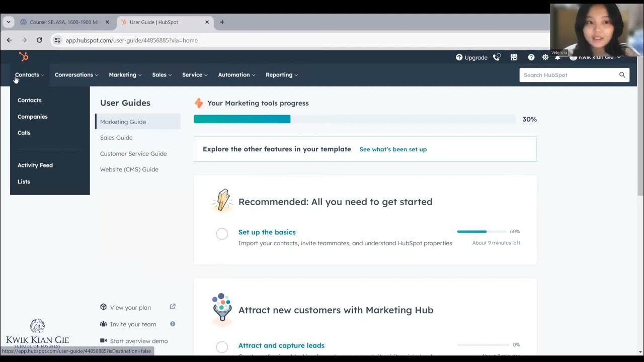644x362 pixels.
Task: Open the Help question mark icon
Action: [x=531, y=57]
